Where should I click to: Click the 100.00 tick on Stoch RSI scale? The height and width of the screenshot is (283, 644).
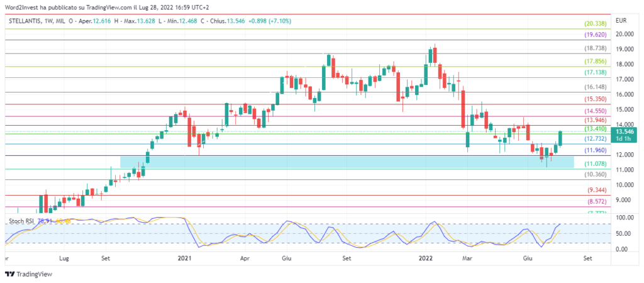tap(624, 218)
